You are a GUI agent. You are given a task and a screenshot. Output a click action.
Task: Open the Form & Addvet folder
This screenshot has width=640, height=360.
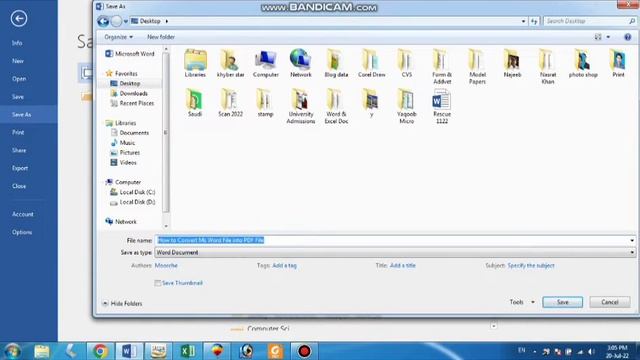(x=442, y=67)
